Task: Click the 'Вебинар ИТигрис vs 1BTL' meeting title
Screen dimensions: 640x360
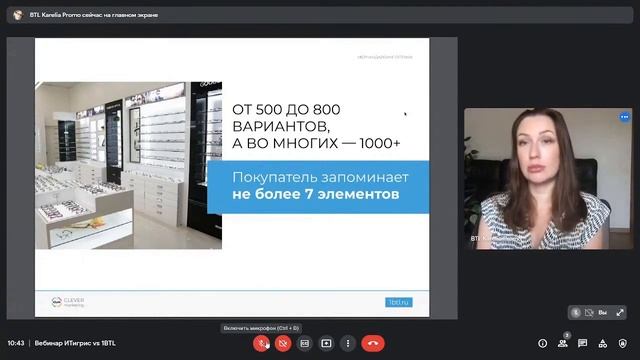Action: pyautogui.click(x=75, y=343)
